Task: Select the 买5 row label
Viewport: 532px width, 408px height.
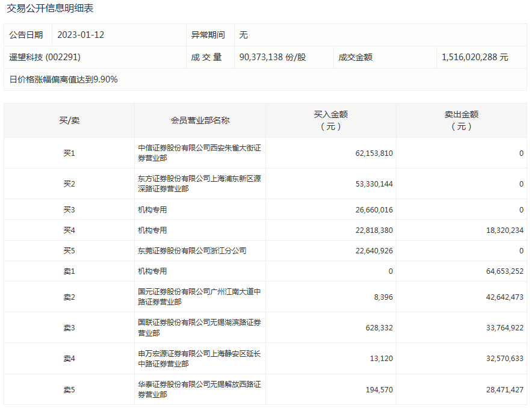Action: coord(69,250)
